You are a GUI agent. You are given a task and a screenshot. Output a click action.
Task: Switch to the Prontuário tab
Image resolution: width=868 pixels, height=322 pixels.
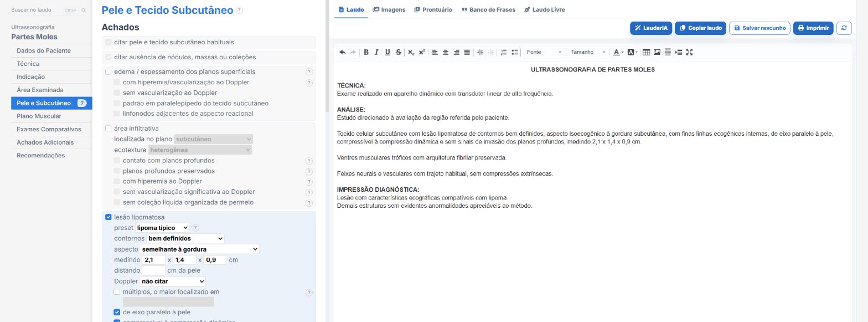(x=433, y=9)
